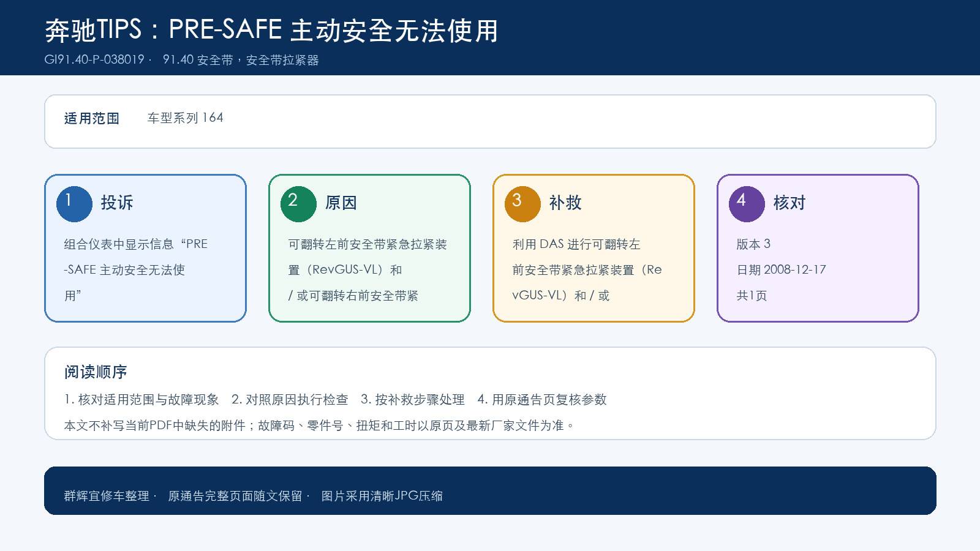
Task: Click the 阅读顺序 heading
Action: coord(96,372)
